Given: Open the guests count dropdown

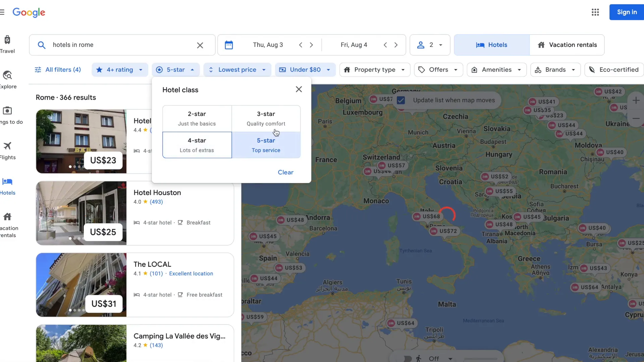Looking at the screenshot, I should point(430,45).
